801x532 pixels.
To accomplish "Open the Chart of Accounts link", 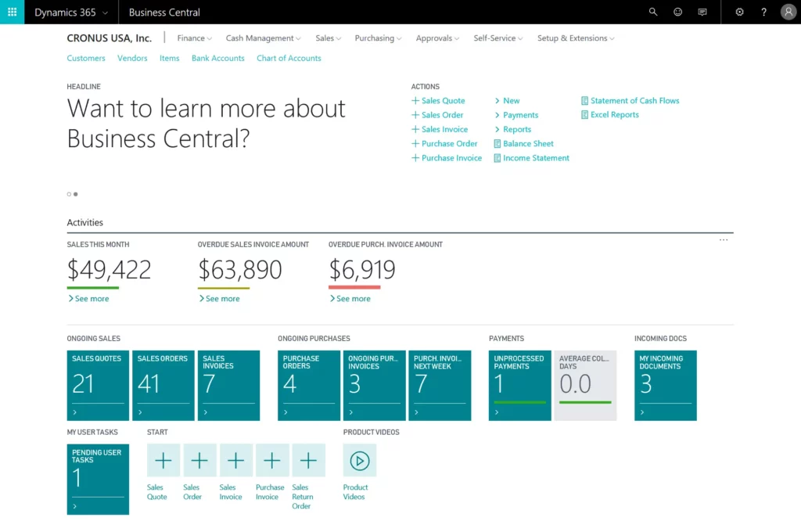I will click(289, 58).
